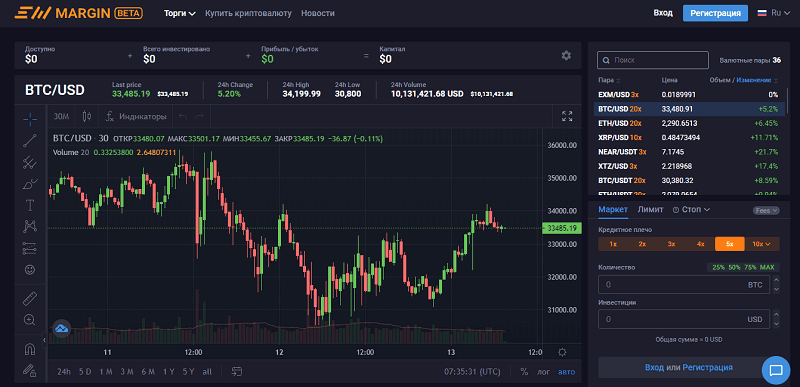Click Вход или Регистрация button

(688, 367)
